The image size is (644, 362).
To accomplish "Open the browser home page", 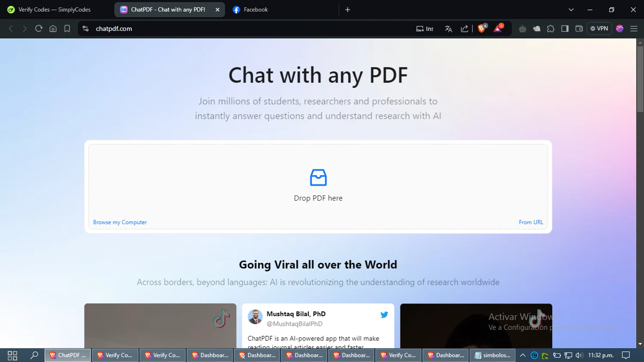I will click(53, 29).
